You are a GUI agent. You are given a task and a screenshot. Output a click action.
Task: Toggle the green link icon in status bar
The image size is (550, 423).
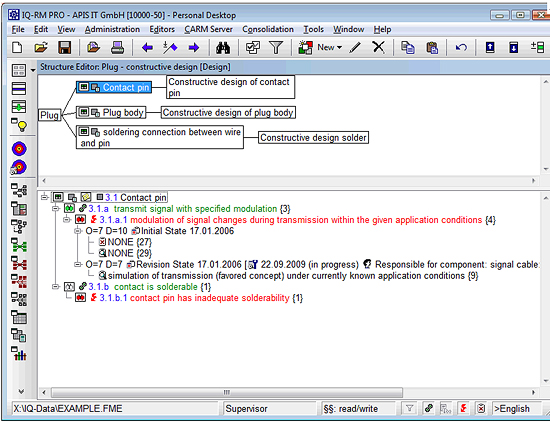[x=428, y=408]
